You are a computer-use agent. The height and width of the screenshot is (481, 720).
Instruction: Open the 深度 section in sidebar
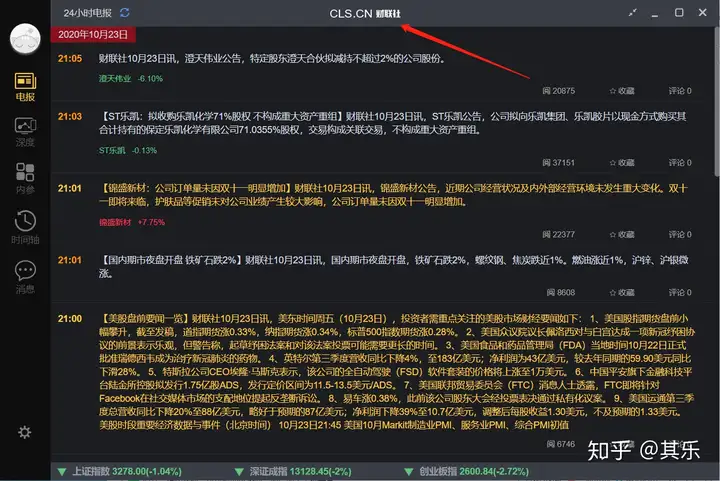tap(25, 132)
